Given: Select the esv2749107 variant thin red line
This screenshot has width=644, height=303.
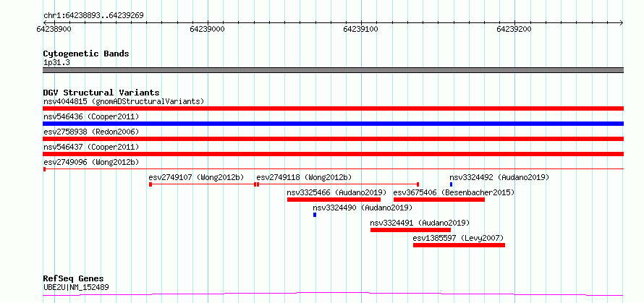Looking at the screenshot, I should pyautogui.click(x=203, y=184).
